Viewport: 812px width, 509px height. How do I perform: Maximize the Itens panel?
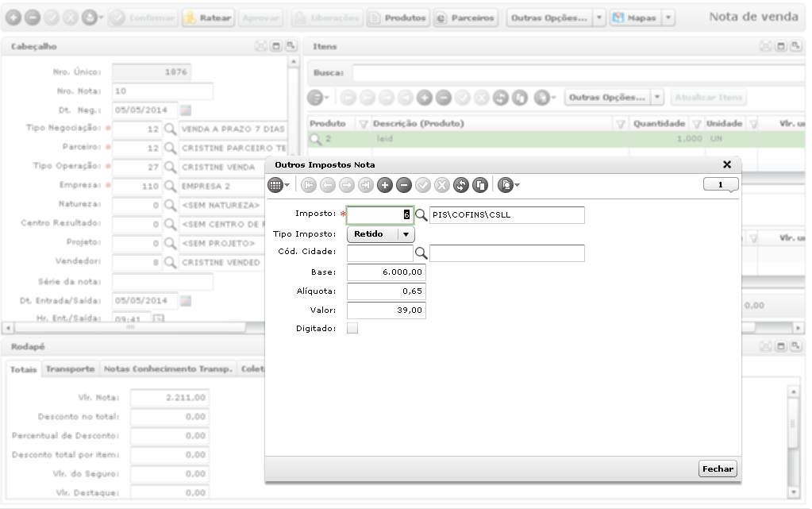(x=781, y=46)
